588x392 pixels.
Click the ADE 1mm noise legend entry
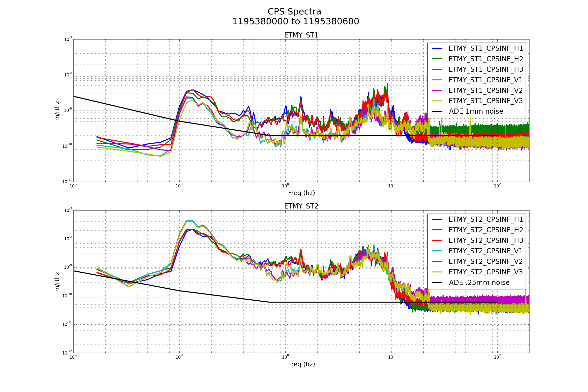point(476,111)
